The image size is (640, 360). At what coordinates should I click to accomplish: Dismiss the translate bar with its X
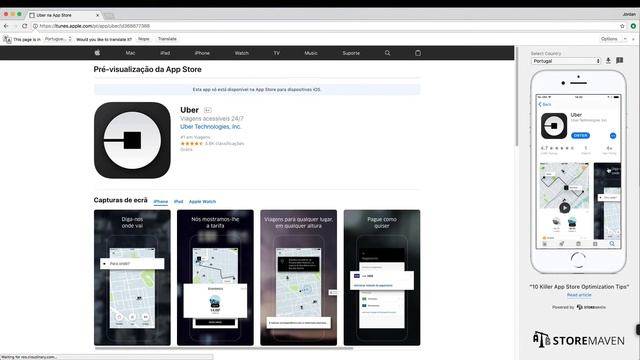(633, 39)
